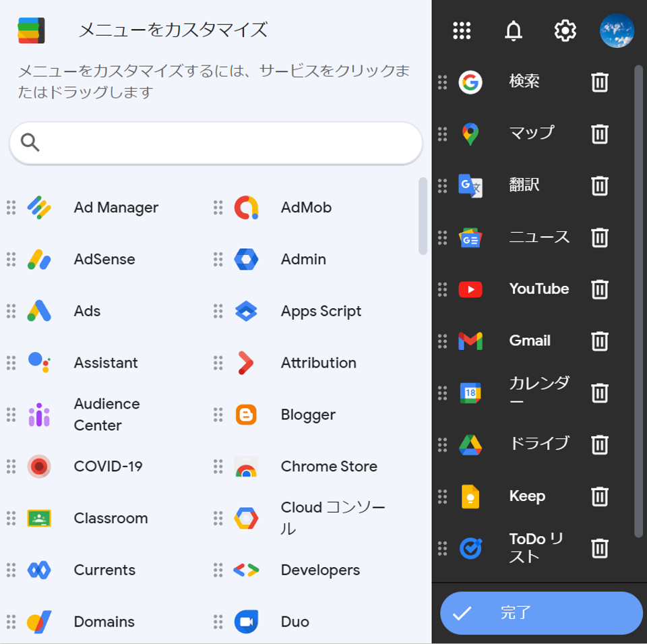Delete 検索 from the menu
The image size is (647, 644).
point(600,82)
